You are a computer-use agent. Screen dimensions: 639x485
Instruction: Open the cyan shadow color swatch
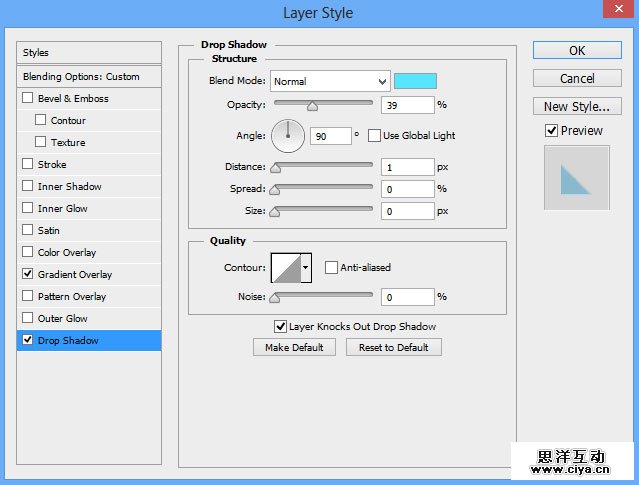coord(415,81)
